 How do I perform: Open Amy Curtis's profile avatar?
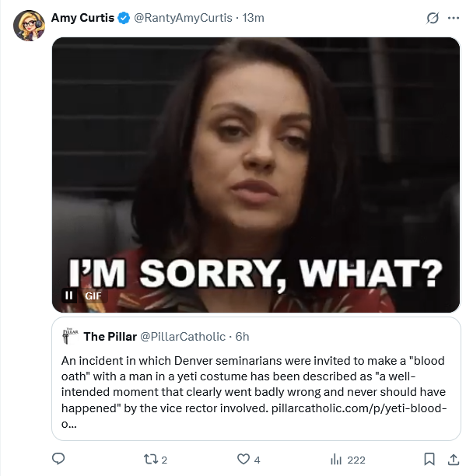click(x=29, y=26)
